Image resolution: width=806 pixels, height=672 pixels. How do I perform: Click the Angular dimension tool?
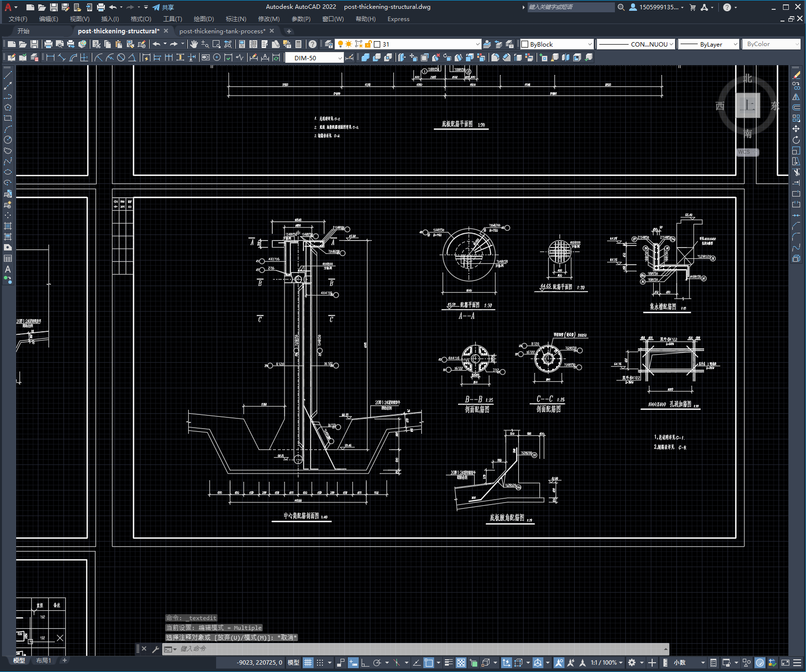(132, 58)
